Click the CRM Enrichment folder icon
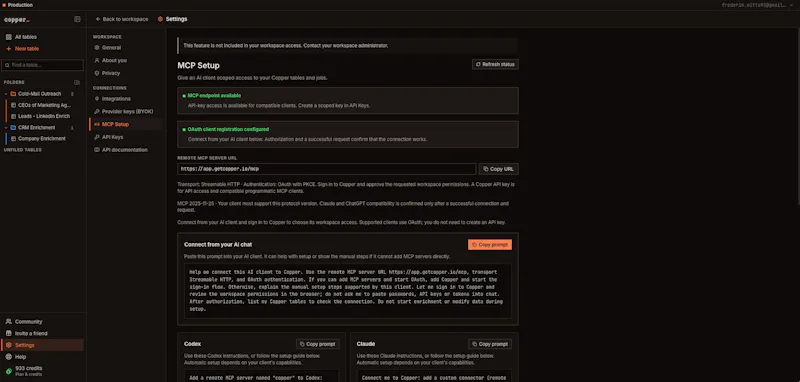 (x=13, y=128)
